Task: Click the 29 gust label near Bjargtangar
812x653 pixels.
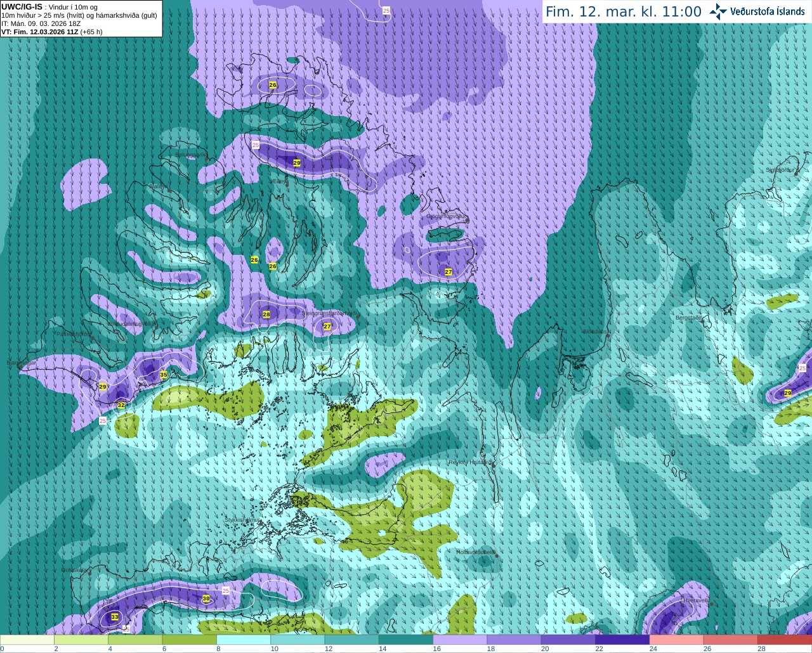Action: [103, 387]
